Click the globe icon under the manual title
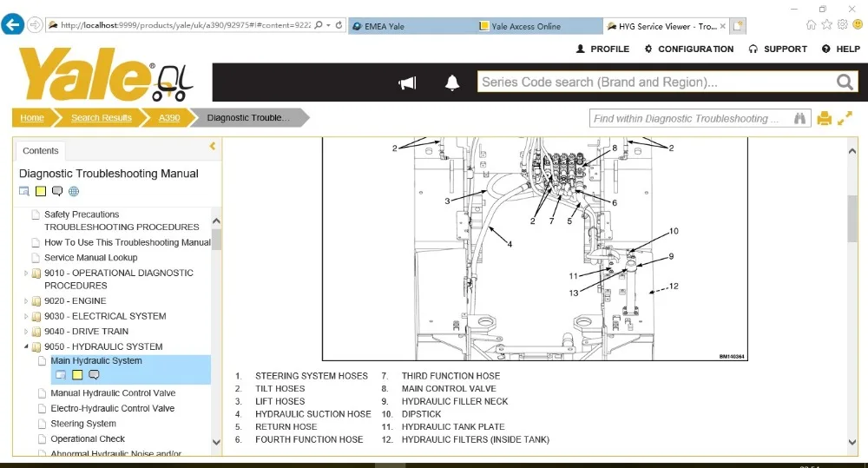 (x=74, y=192)
